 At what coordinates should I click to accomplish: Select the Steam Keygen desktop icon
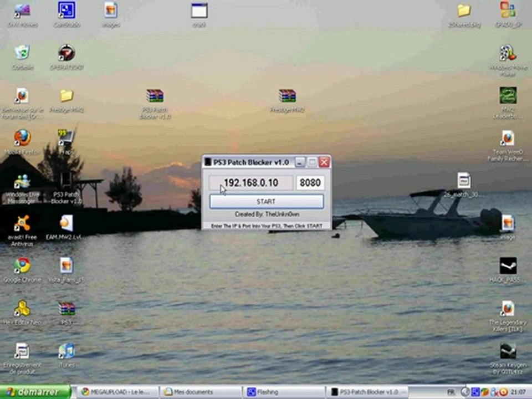[508, 359]
